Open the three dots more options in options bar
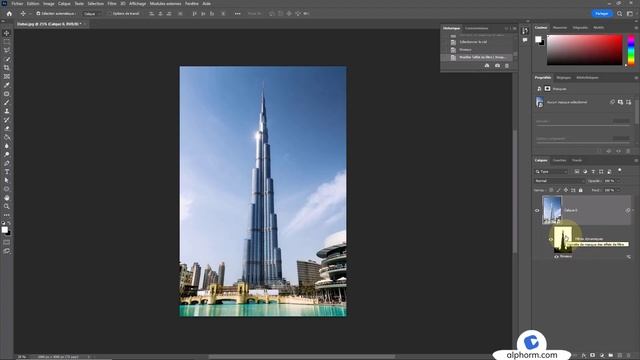The image size is (640, 360). point(238,13)
